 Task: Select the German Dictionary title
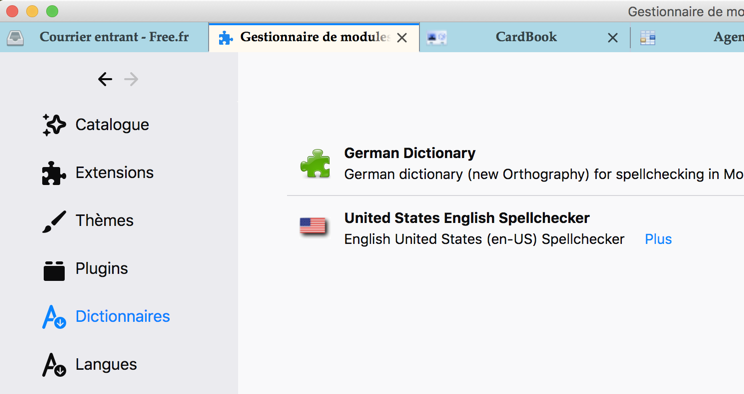409,153
